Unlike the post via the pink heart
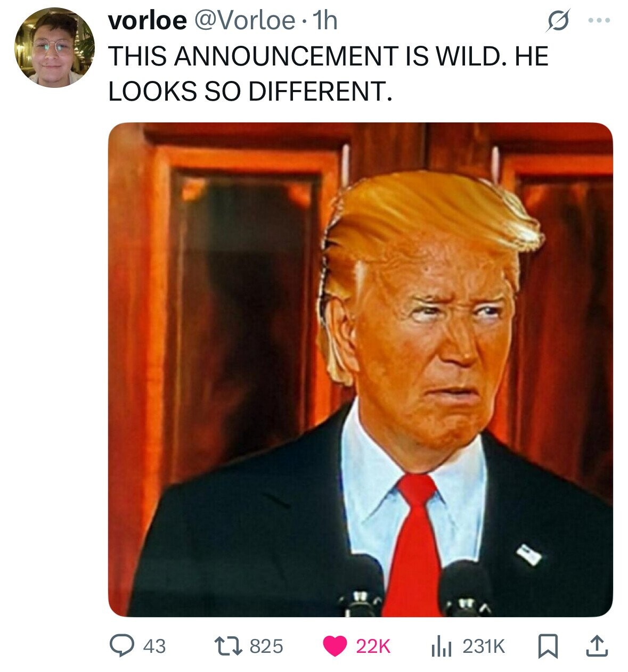The height and width of the screenshot is (672, 628). [x=335, y=646]
